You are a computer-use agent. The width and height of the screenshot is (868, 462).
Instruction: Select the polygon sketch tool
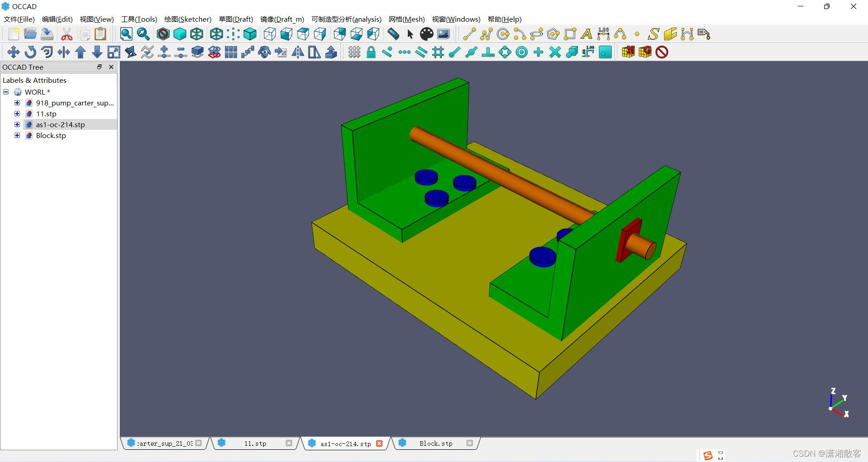click(553, 34)
